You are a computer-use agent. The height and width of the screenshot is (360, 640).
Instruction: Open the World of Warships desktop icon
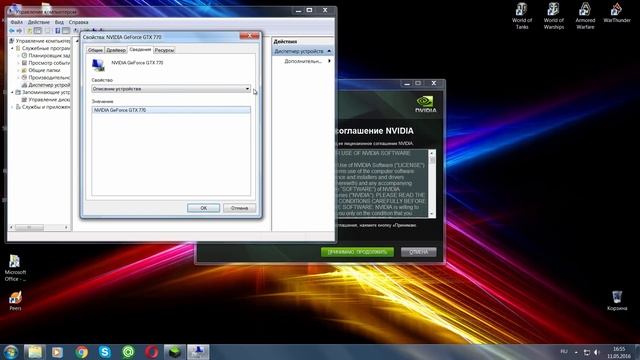(553, 16)
